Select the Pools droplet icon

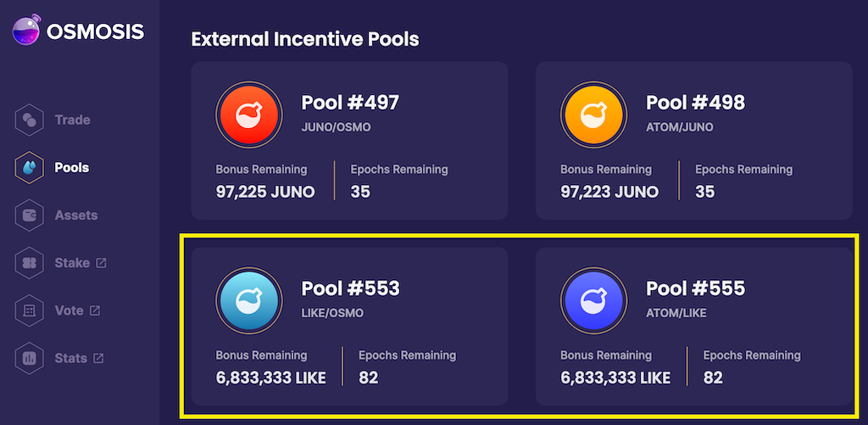pos(30,167)
